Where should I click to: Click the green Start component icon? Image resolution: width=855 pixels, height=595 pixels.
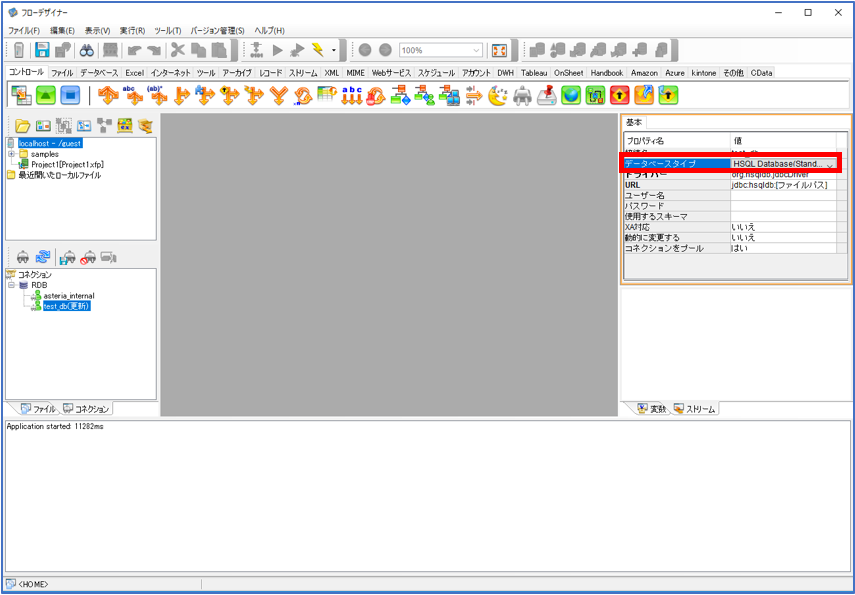[46, 95]
